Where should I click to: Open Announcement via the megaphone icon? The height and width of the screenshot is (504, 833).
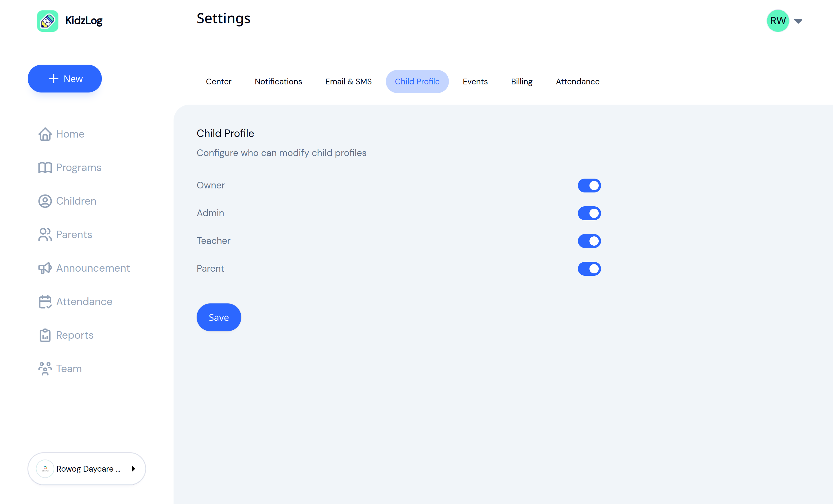coord(45,268)
